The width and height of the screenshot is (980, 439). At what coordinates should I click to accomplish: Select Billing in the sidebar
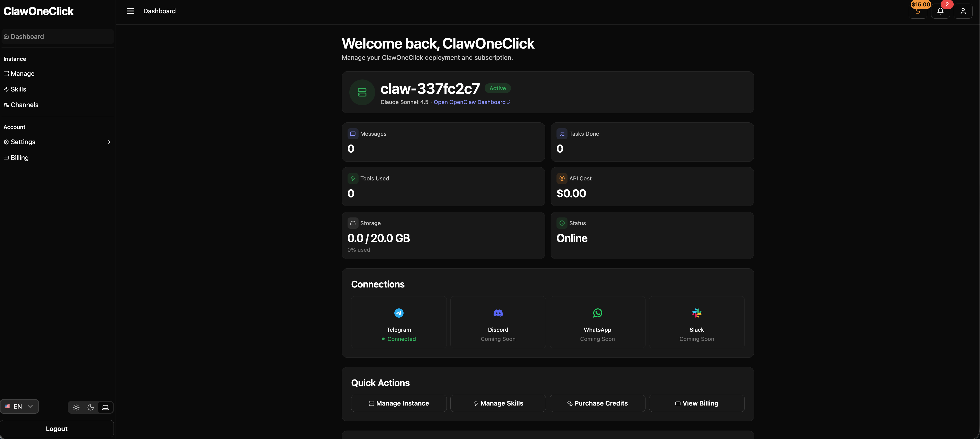point(20,157)
